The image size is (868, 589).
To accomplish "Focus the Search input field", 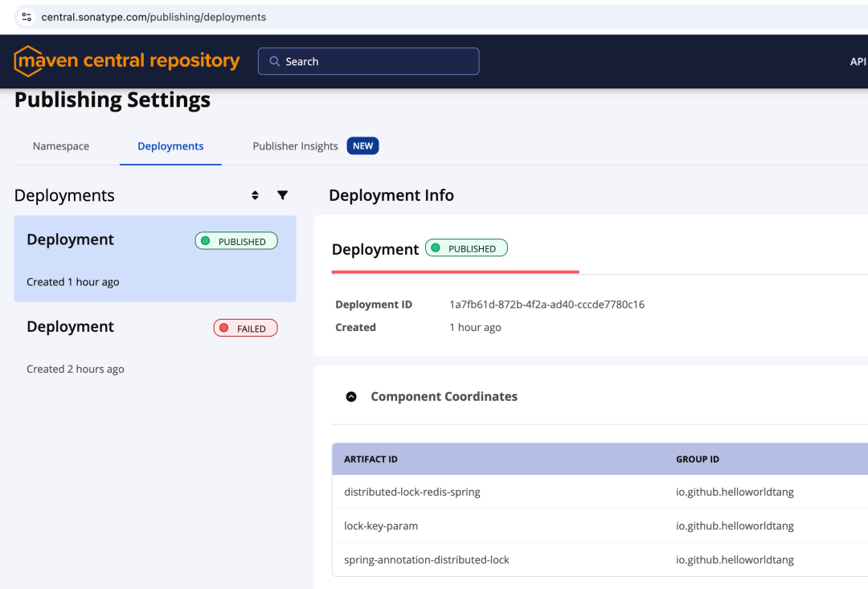I will pos(368,61).
